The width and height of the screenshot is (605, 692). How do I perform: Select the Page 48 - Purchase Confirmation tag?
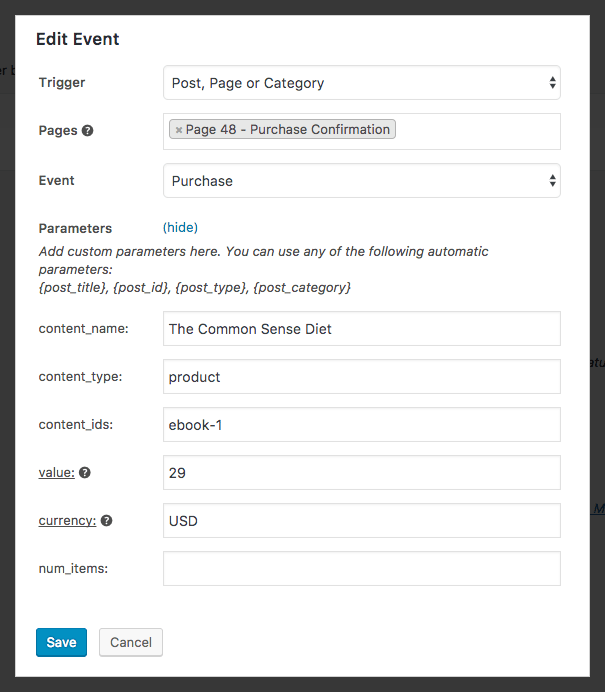coord(288,130)
